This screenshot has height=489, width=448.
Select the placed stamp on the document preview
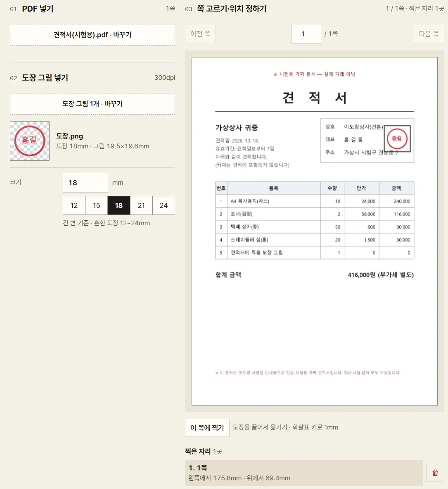coord(397,139)
